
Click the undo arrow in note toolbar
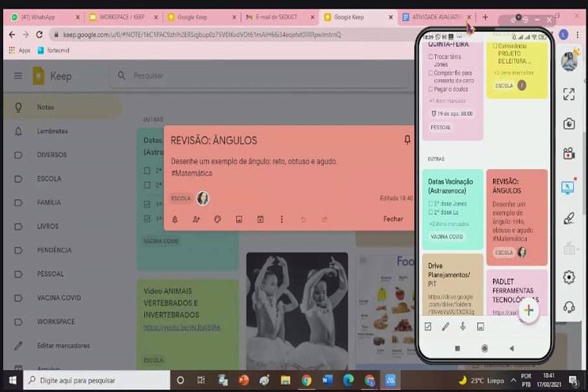303,220
